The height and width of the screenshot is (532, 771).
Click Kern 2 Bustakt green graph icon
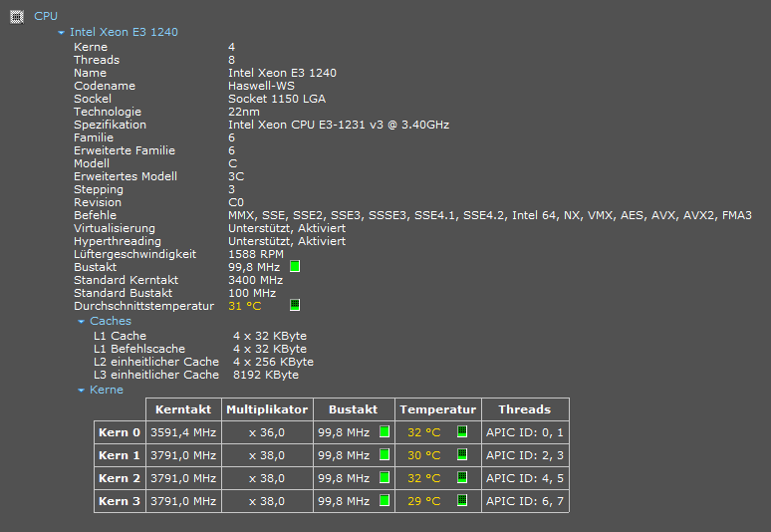[385, 477]
